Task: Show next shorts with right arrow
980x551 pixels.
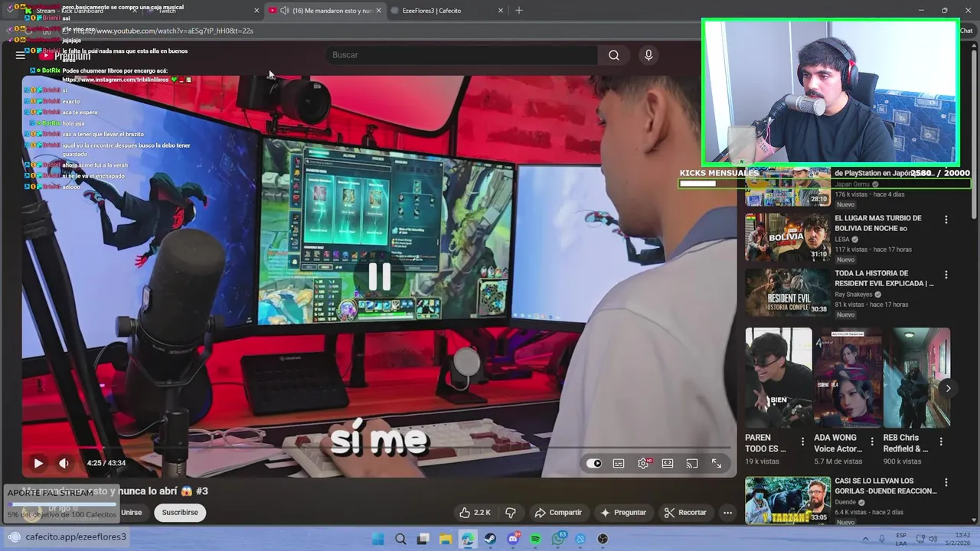Action: coord(948,388)
